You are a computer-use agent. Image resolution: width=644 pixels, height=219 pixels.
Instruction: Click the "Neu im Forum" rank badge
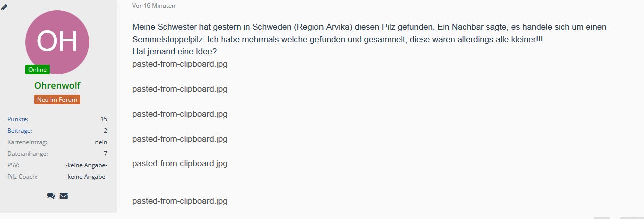[57, 100]
